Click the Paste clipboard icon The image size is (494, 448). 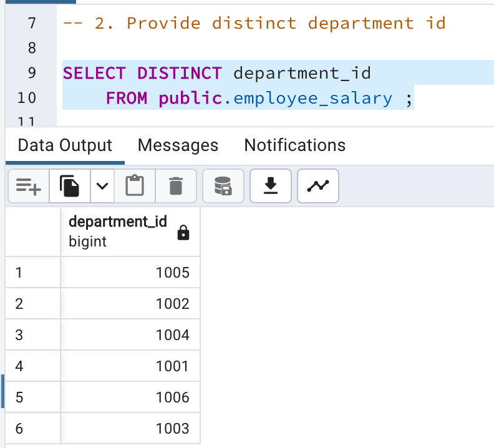[134, 186]
